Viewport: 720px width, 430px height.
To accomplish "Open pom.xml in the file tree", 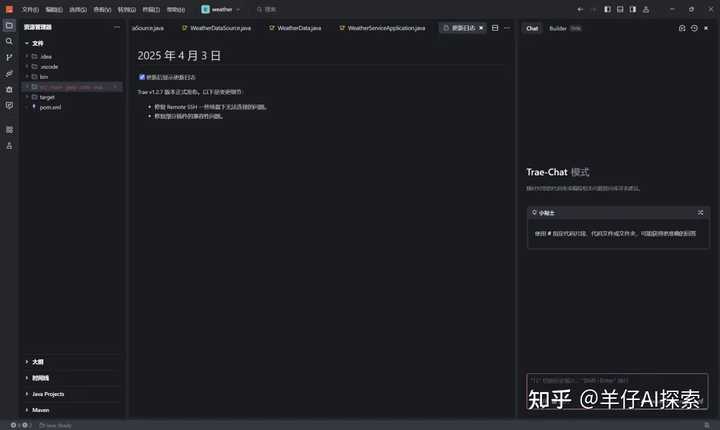I will pyautogui.click(x=50, y=107).
